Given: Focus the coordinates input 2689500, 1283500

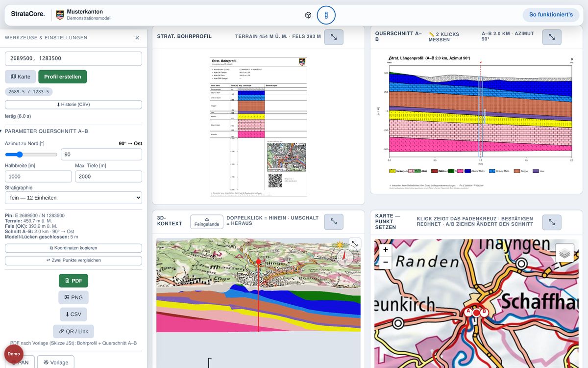Looking at the screenshot, I should pyautogui.click(x=73, y=58).
